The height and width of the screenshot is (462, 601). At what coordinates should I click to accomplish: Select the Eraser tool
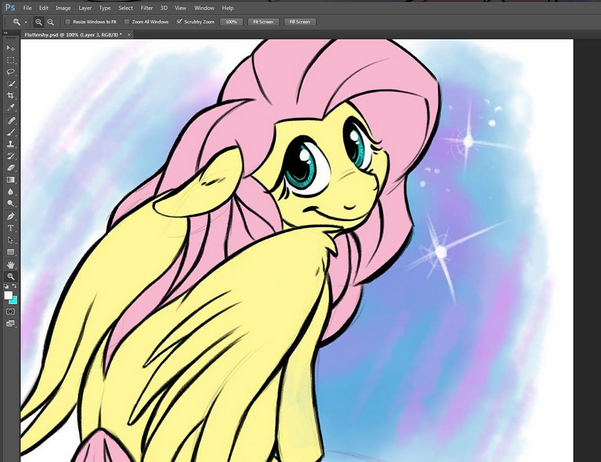[x=10, y=168]
